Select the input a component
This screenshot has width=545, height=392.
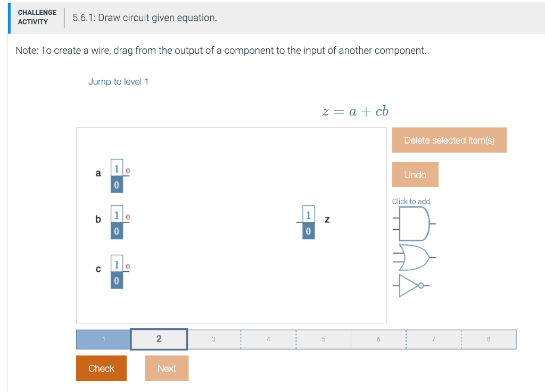116,174
